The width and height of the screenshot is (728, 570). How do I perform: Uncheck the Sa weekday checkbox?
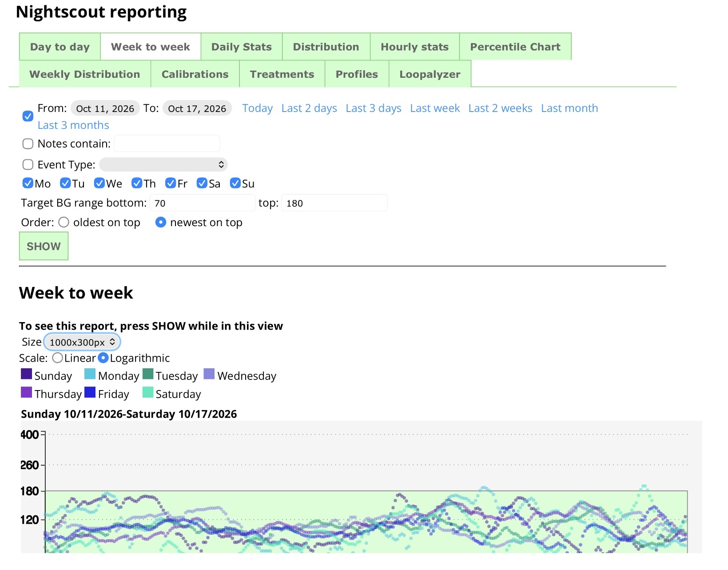[x=202, y=183]
